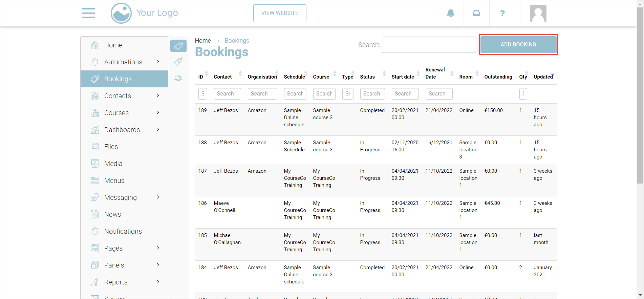Click the second tag icon in submenu strip
Image resolution: width=644 pixels, height=299 pixels.
click(178, 62)
